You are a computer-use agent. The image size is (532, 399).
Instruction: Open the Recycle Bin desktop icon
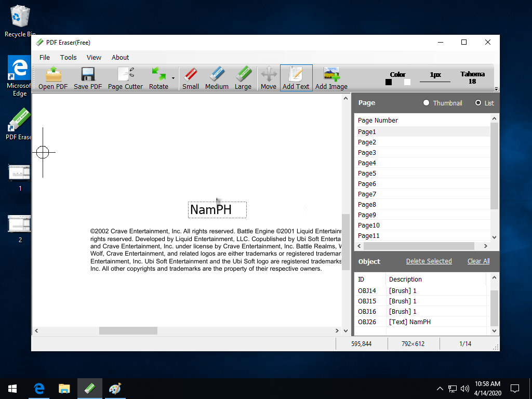(20, 21)
